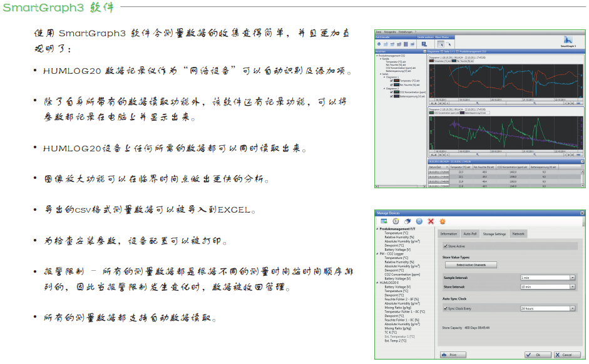
Task: Click the blue swatch beside Rel. Feuchte in the tree
Action: [396, 85]
